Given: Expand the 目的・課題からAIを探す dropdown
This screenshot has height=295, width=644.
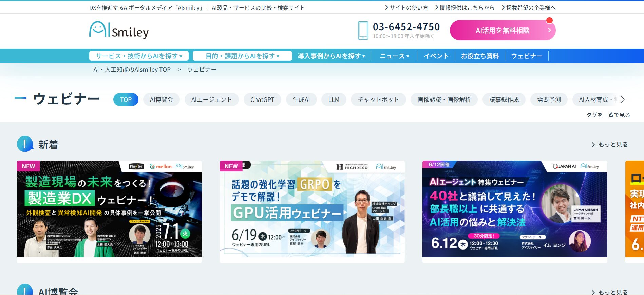Looking at the screenshot, I should [242, 56].
